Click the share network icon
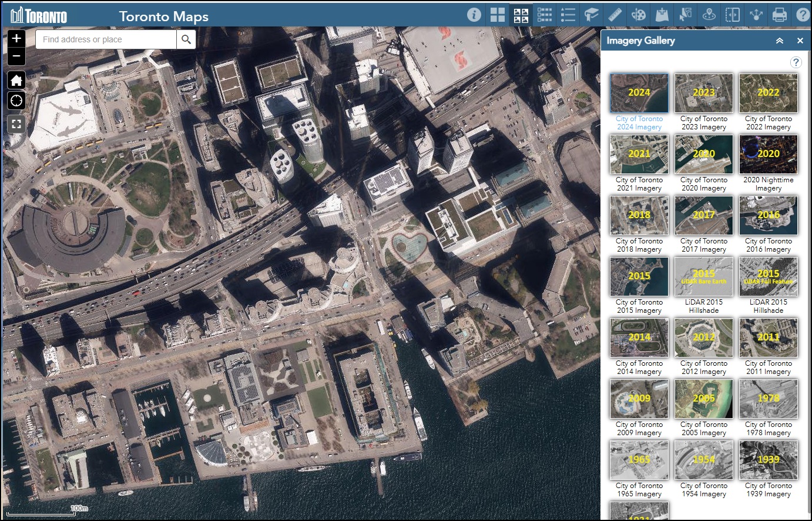This screenshot has width=812, height=521. click(x=756, y=15)
